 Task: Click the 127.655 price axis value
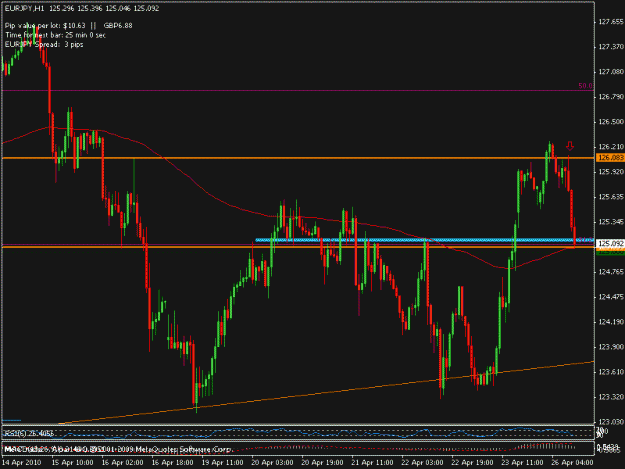pos(611,22)
